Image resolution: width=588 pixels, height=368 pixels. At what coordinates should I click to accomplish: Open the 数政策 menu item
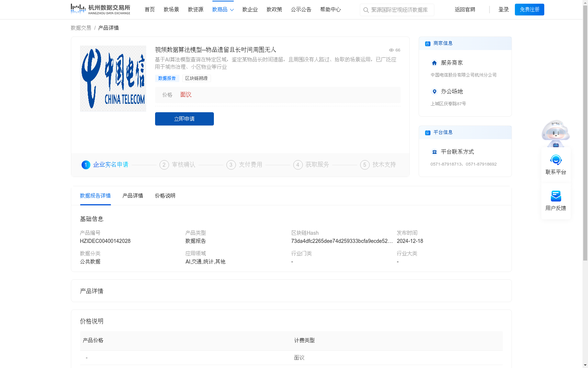click(274, 10)
